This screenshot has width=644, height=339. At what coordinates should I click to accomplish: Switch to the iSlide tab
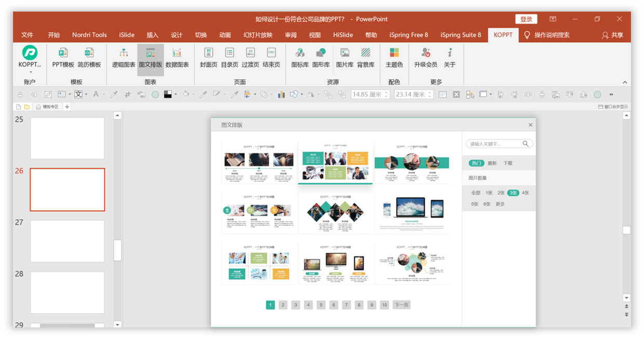click(x=126, y=35)
